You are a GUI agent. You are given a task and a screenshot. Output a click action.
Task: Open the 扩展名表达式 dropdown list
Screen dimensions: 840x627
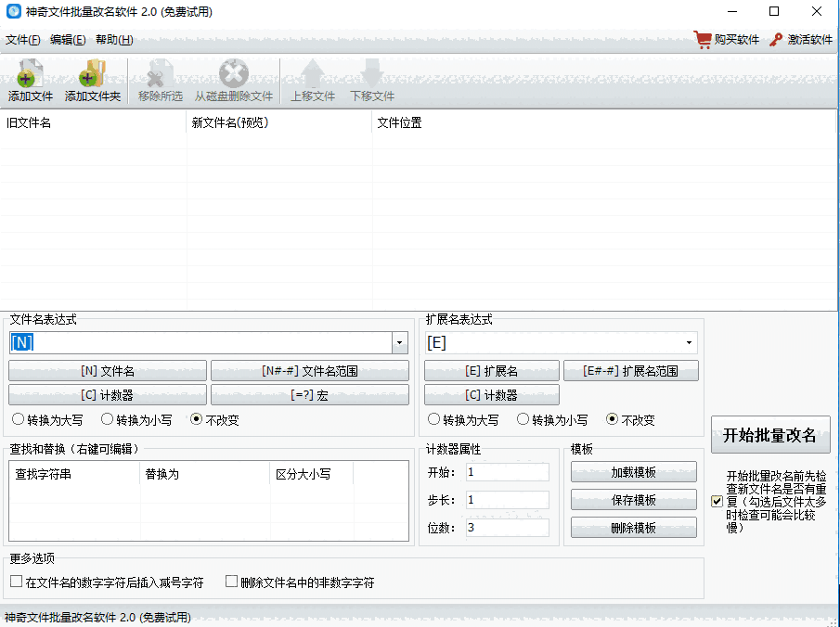coord(688,343)
